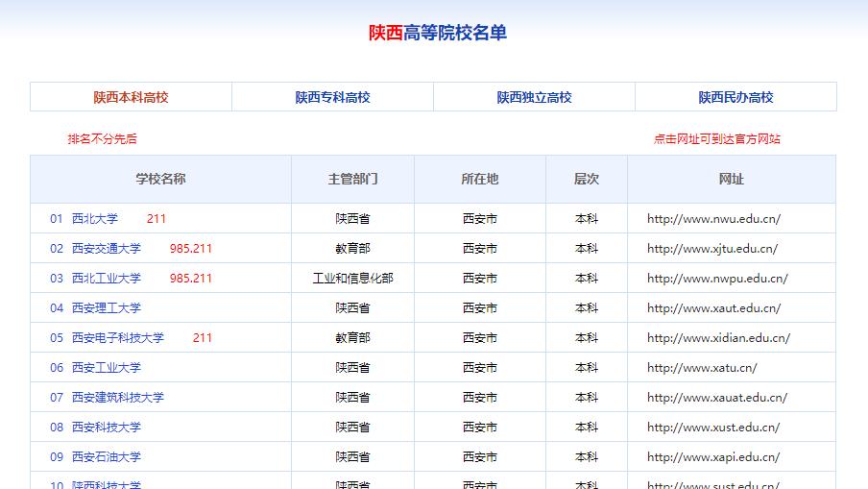Visit http://www.xjtu.edu.cn/ website
Viewport: 868px width, 489px height.
pyautogui.click(x=712, y=249)
